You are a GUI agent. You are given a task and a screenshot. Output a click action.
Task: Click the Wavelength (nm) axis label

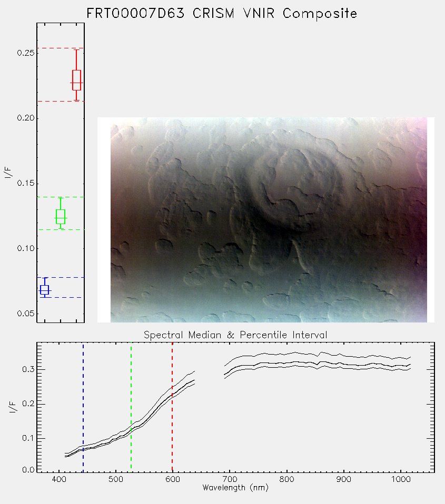pos(235,488)
